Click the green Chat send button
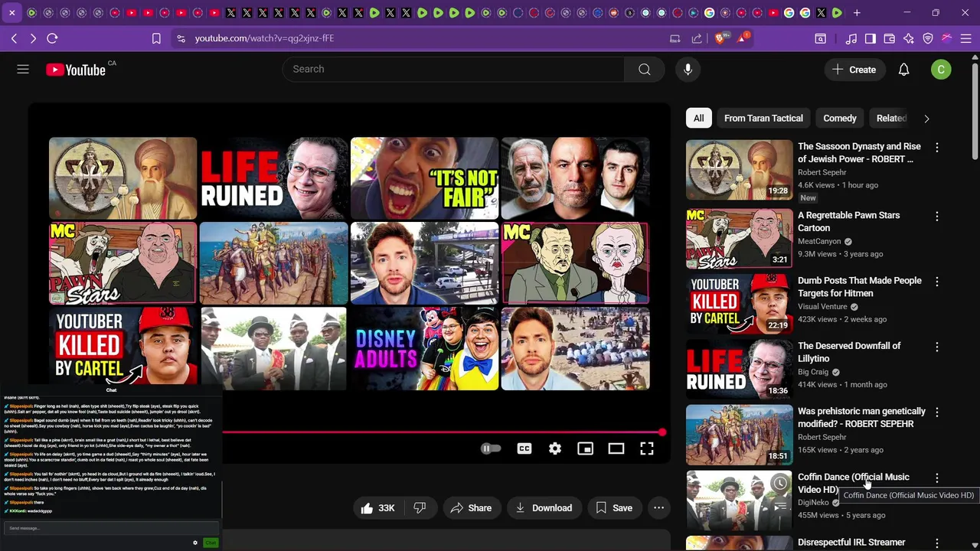Screen dimensions: 980x551 pos(211,543)
